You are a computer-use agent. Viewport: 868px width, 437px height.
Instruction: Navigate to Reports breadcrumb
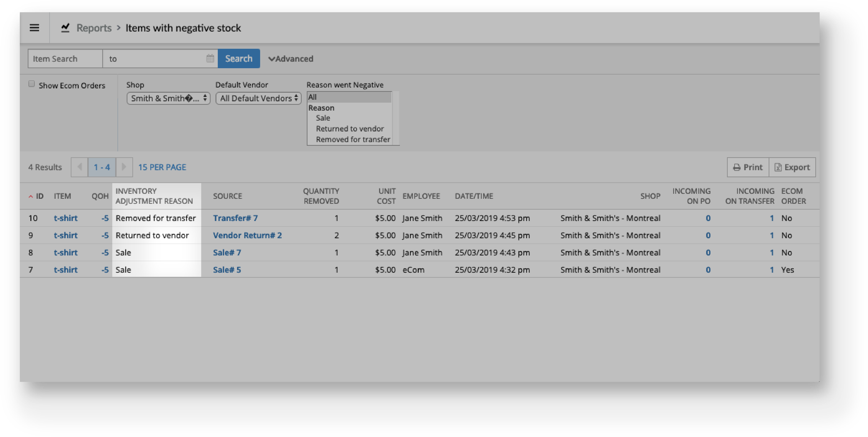pyautogui.click(x=94, y=28)
